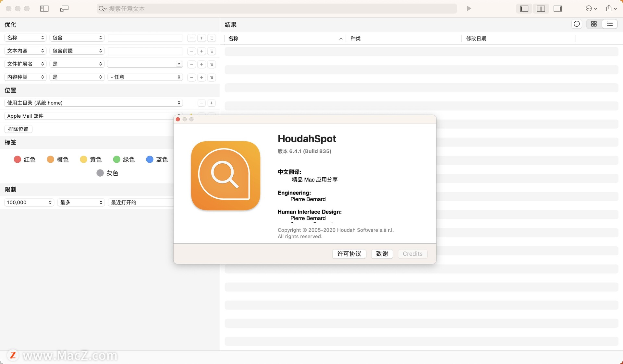The width and height of the screenshot is (623, 364).
Task: Select the 红色 red tag
Action: pos(25,159)
